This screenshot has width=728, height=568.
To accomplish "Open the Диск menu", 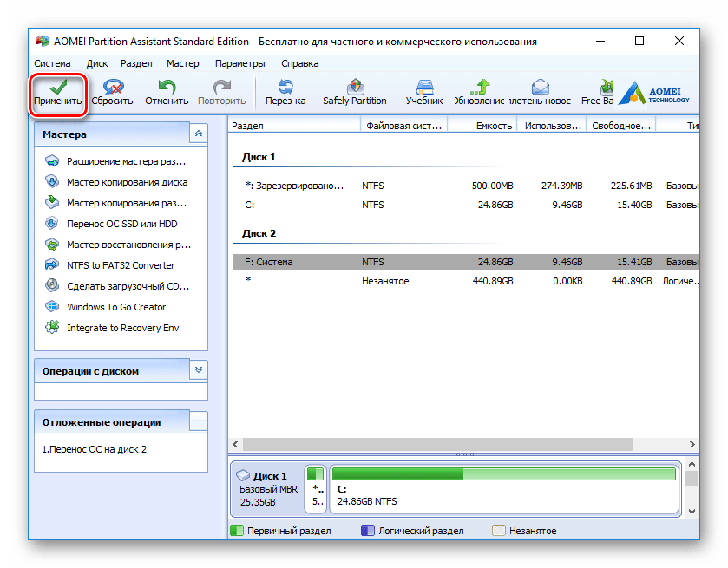I will coord(97,63).
